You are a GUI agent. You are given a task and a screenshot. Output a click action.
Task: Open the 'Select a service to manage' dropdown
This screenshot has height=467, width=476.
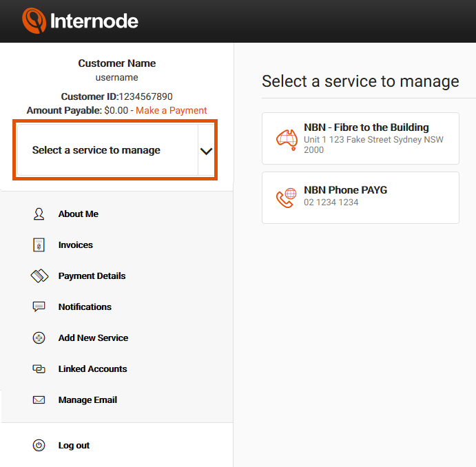(x=116, y=150)
